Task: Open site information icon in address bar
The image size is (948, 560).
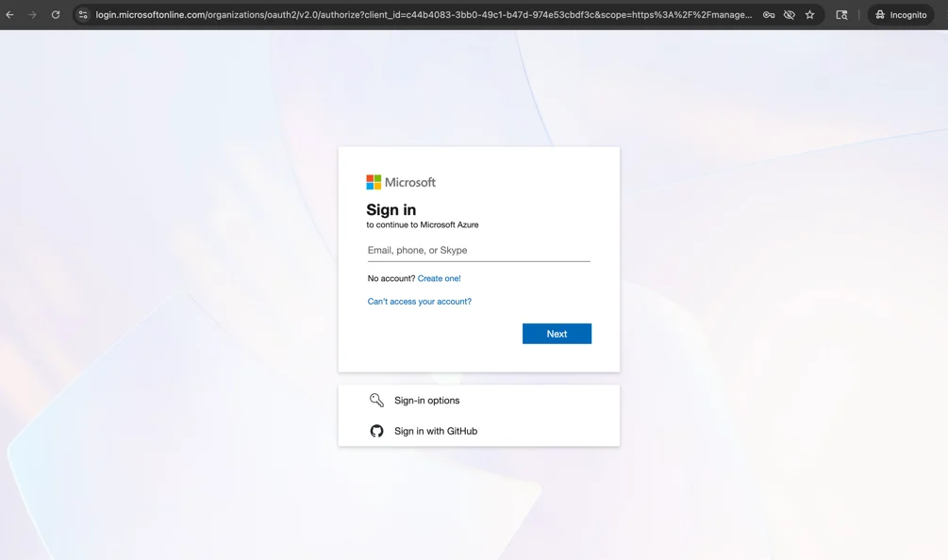Action: 82,14
